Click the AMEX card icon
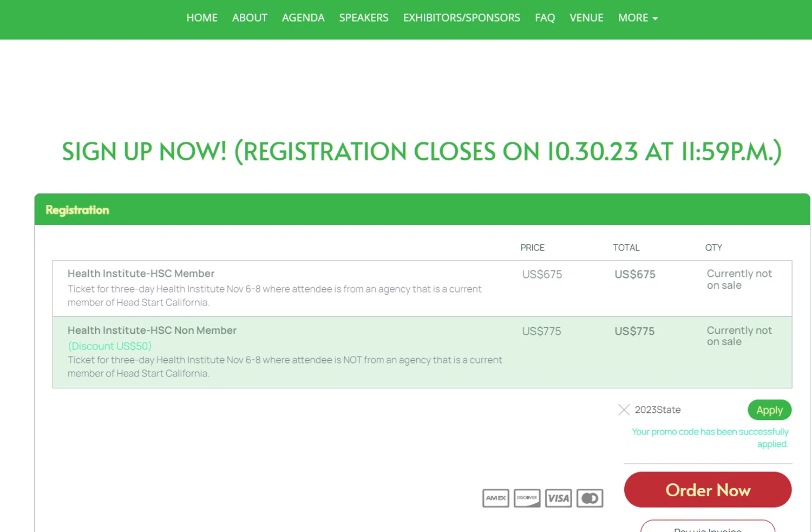 point(496,498)
